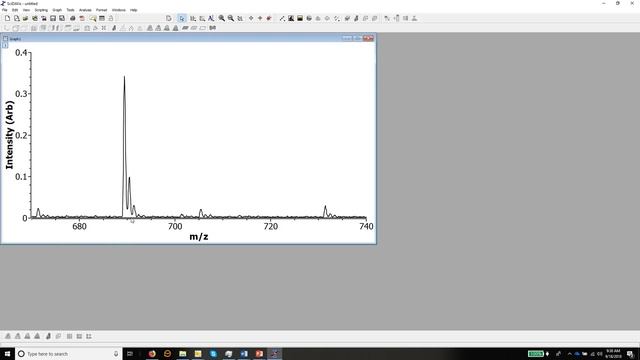Click the rescale to show all icon

coord(240,18)
